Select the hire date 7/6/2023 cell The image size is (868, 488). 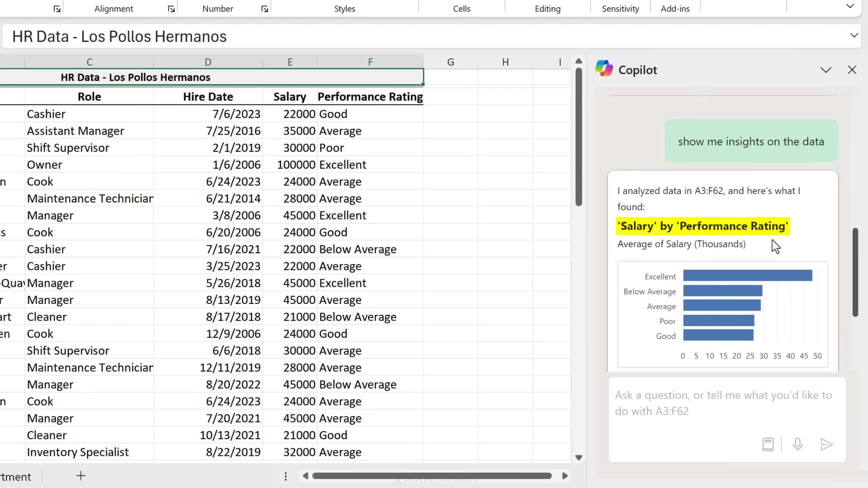pyautogui.click(x=208, y=114)
